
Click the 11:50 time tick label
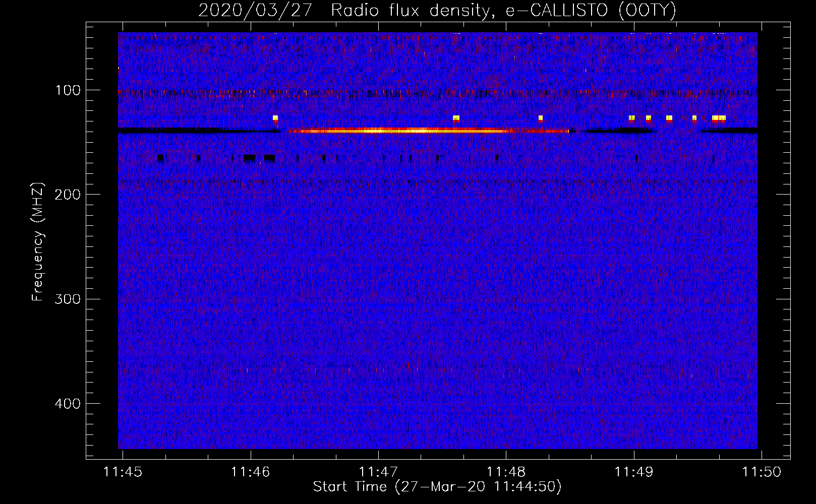762,472
